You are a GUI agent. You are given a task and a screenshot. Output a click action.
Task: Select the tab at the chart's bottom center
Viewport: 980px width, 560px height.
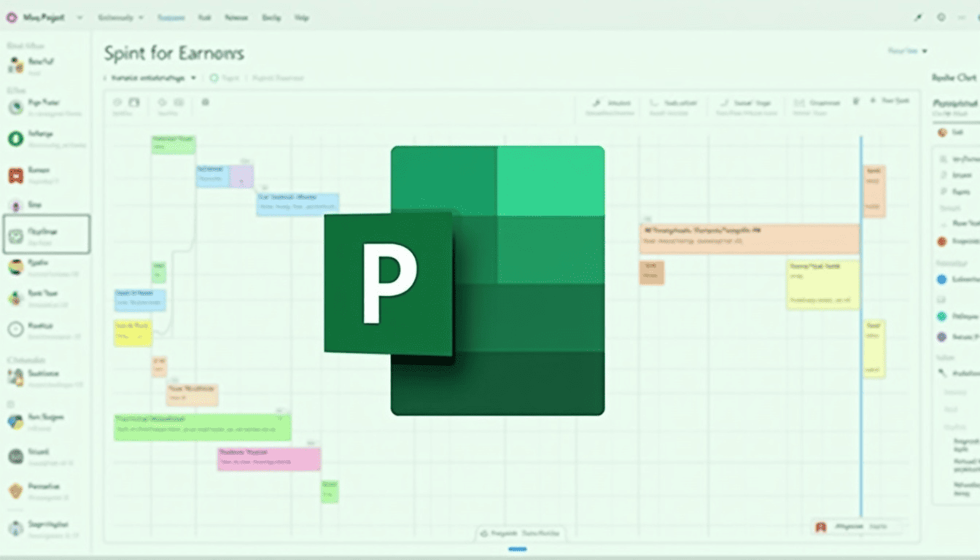point(521,534)
